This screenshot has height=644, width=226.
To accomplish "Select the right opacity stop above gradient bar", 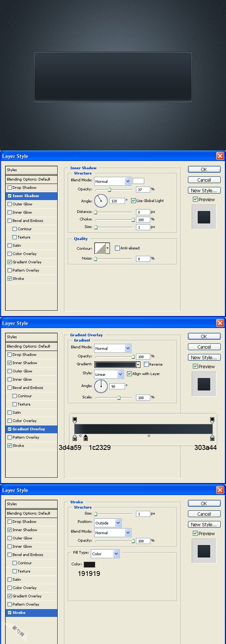I will coord(212,420).
